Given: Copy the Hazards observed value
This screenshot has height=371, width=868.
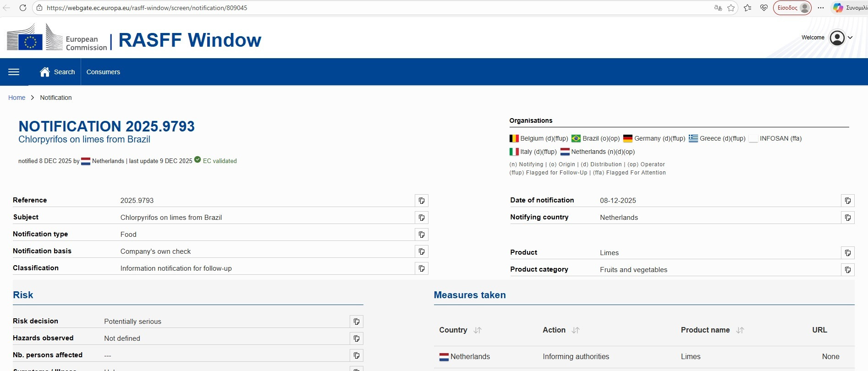Looking at the screenshot, I should pyautogui.click(x=356, y=338).
